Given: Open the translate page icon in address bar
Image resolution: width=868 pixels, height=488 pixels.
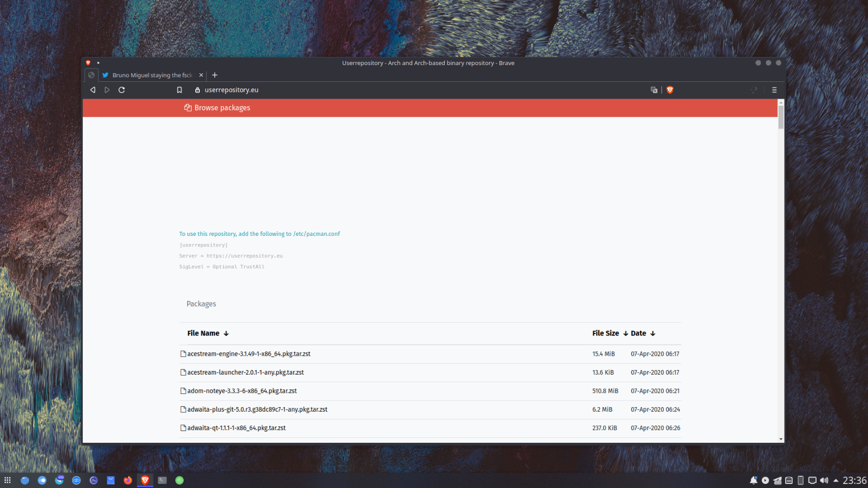Looking at the screenshot, I should click(x=654, y=90).
